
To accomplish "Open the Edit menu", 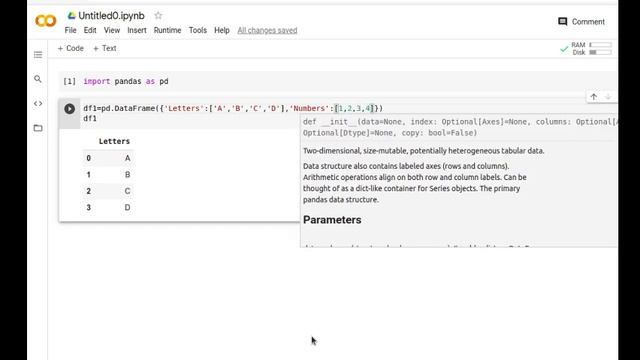I will tap(90, 30).
